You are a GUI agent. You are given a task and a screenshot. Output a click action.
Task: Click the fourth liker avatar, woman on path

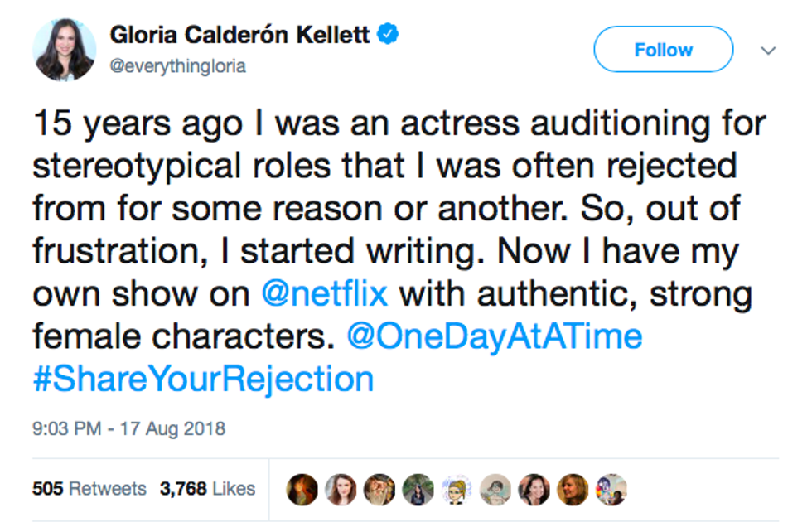click(418, 490)
